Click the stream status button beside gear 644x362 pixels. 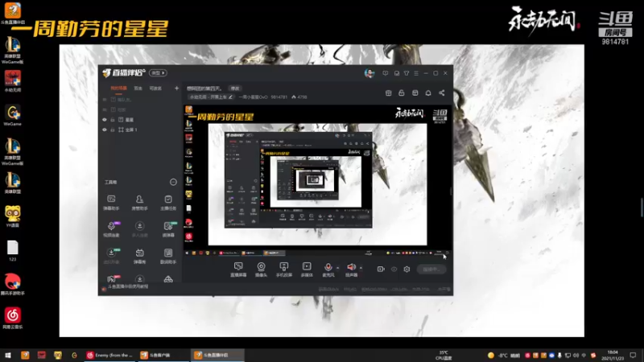tap(431, 269)
